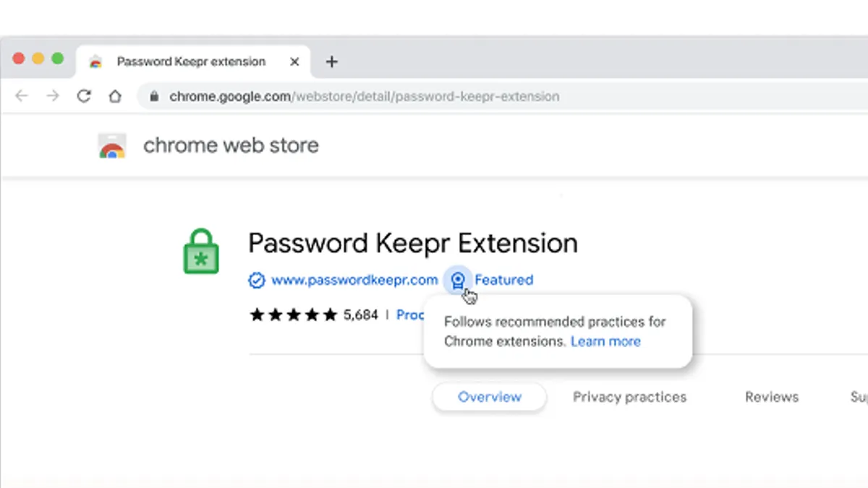Switch to Privacy practices tab
This screenshot has height=488, width=868.
(629, 397)
